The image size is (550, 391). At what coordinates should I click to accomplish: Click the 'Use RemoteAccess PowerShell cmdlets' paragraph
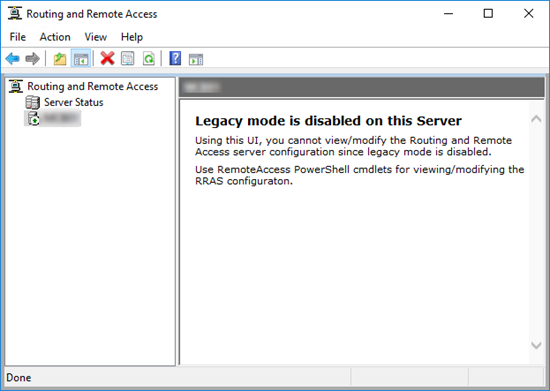point(360,175)
